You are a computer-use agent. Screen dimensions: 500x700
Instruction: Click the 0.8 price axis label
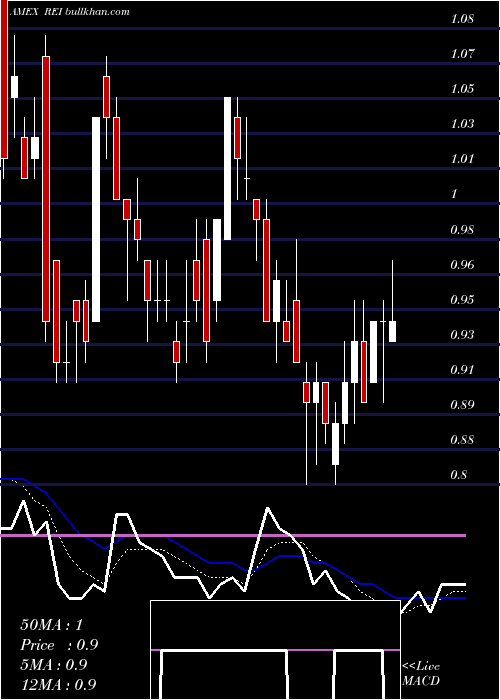click(x=459, y=475)
